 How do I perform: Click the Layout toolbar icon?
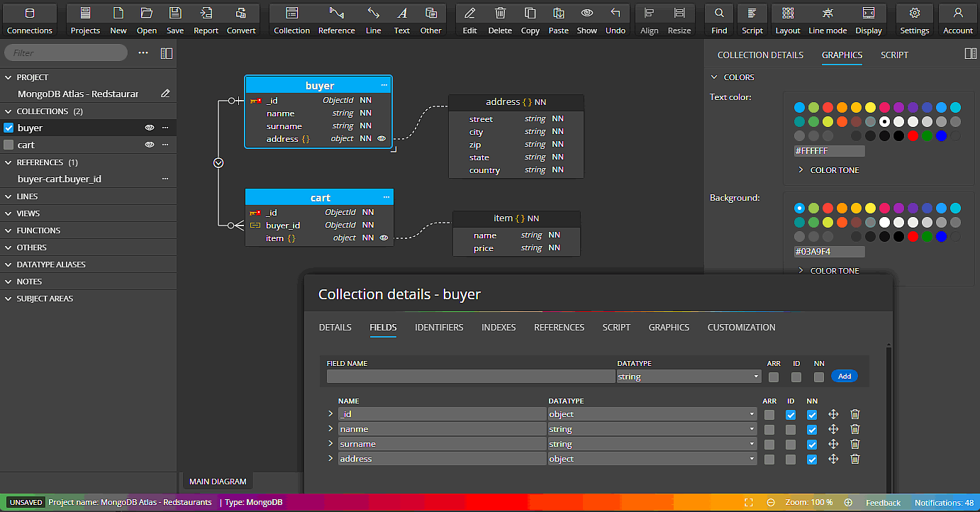(788, 20)
